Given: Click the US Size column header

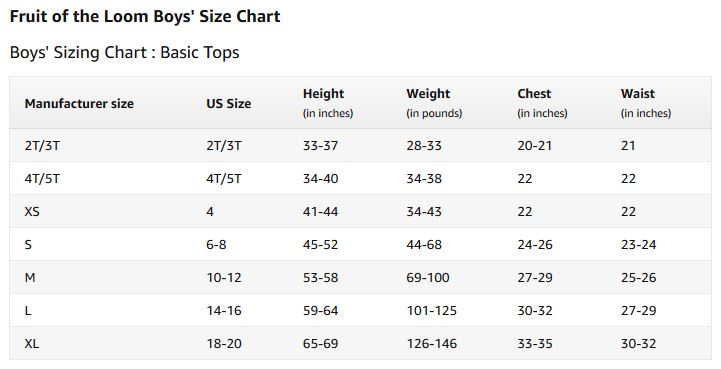Looking at the screenshot, I should [229, 104].
